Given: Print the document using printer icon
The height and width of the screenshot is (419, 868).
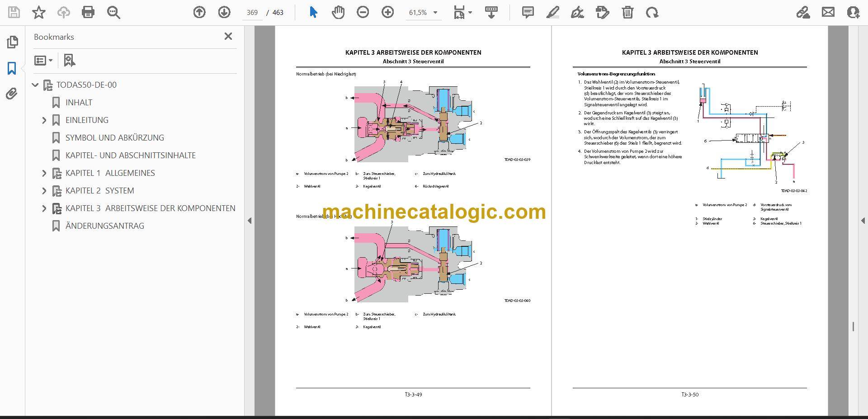Looking at the screenshot, I should click(88, 12).
